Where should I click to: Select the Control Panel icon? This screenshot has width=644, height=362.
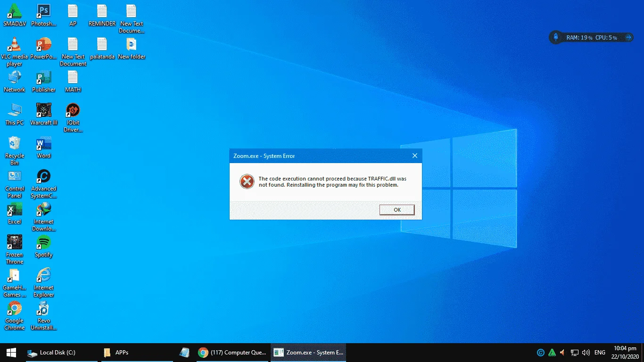point(15,183)
